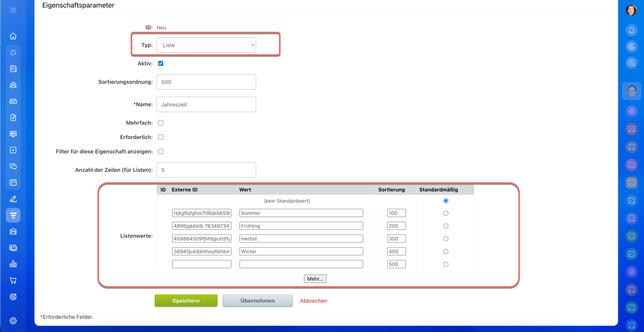Open the ID card icon in sidebar
This screenshot has height=332, width=644.
click(13, 248)
